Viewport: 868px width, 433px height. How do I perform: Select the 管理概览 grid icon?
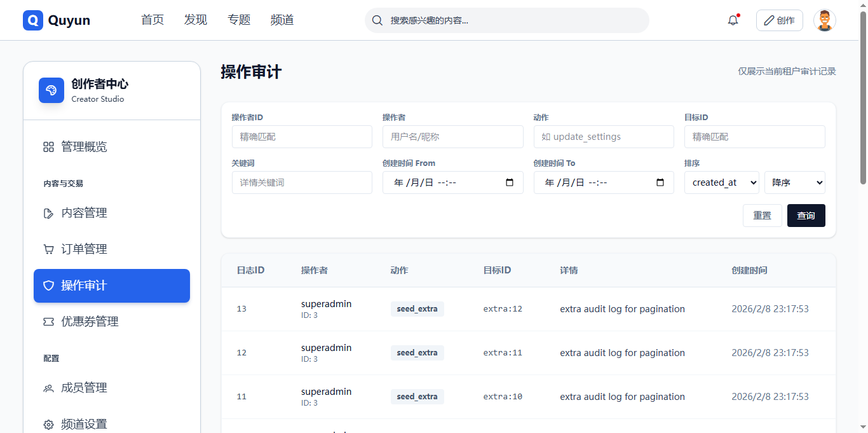[48, 146]
